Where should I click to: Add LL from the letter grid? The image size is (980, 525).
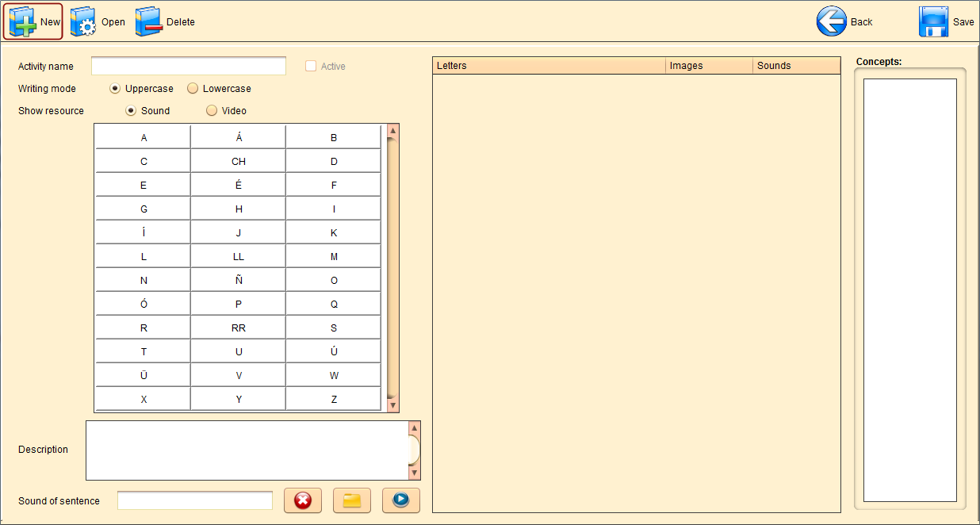pyautogui.click(x=239, y=256)
